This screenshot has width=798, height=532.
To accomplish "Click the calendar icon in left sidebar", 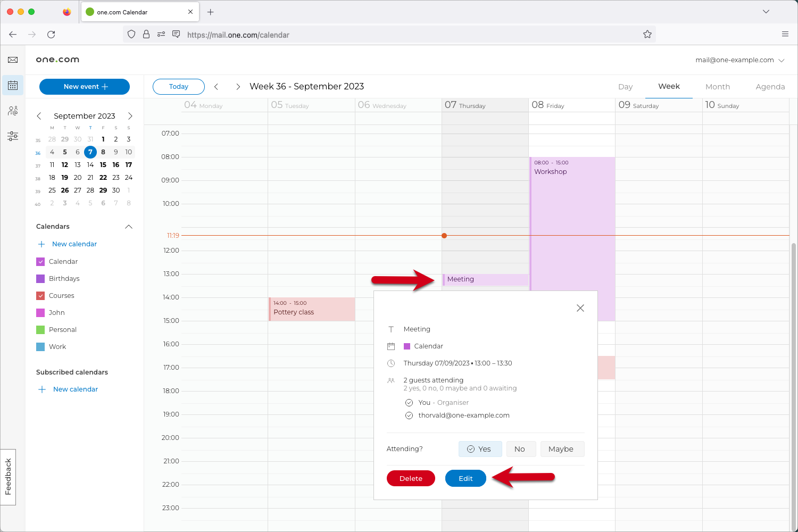I will pos(13,86).
